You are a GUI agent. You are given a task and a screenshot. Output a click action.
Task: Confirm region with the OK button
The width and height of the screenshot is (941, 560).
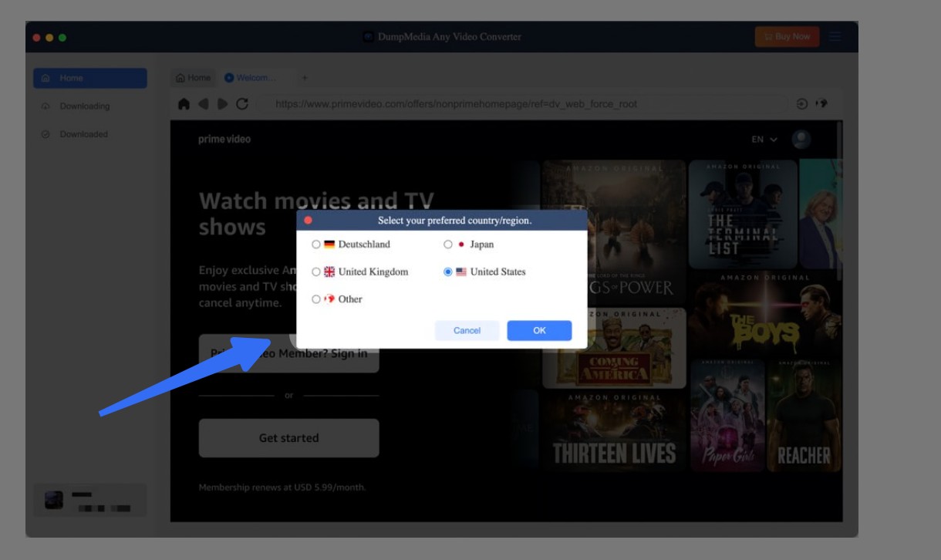click(539, 330)
